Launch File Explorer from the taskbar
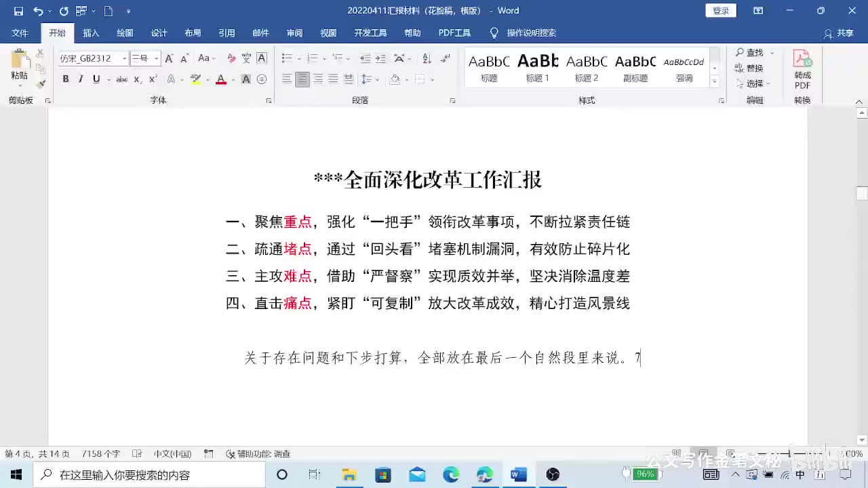868x488 pixels. point(349,474)
